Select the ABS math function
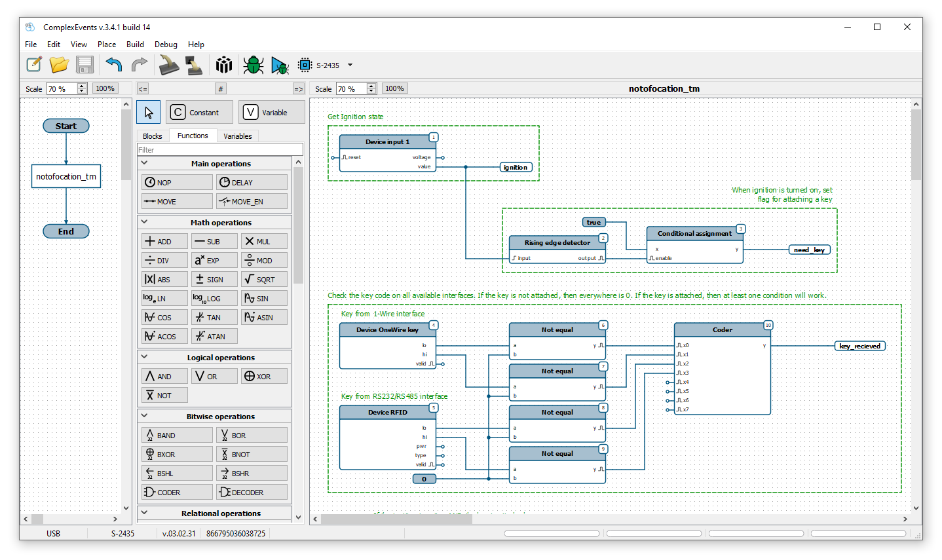Screen dimensions: 942x560 click(x=164, y=279)
